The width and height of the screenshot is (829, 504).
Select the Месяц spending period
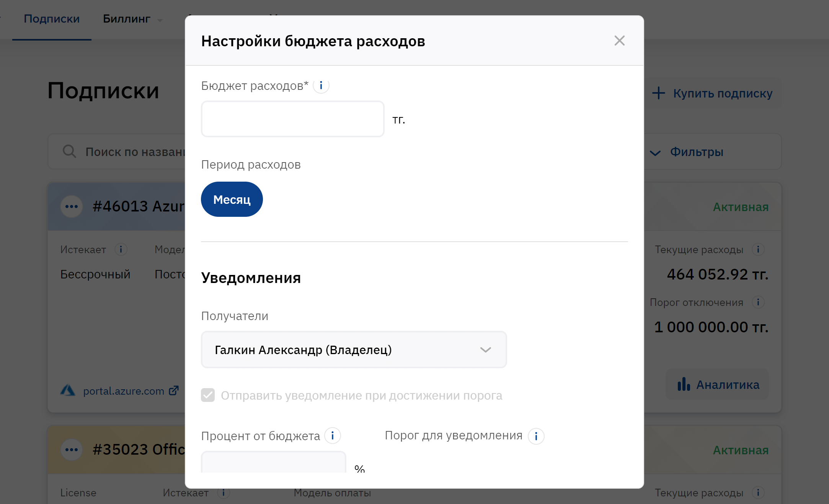point(232,199)
